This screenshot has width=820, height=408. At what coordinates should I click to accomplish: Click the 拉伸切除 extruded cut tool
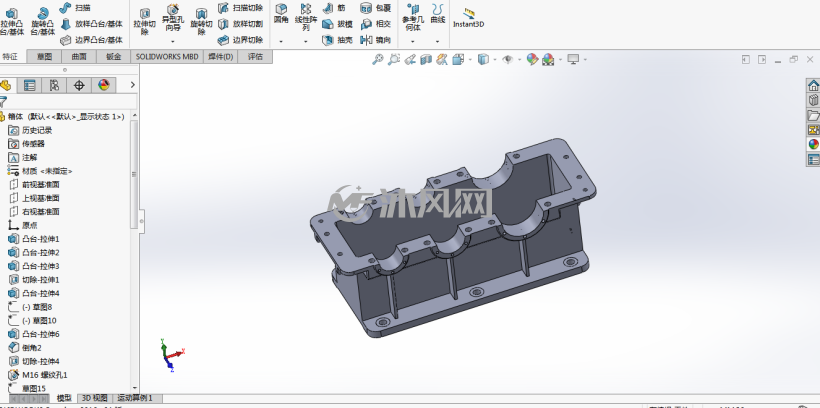coord(145,21)
